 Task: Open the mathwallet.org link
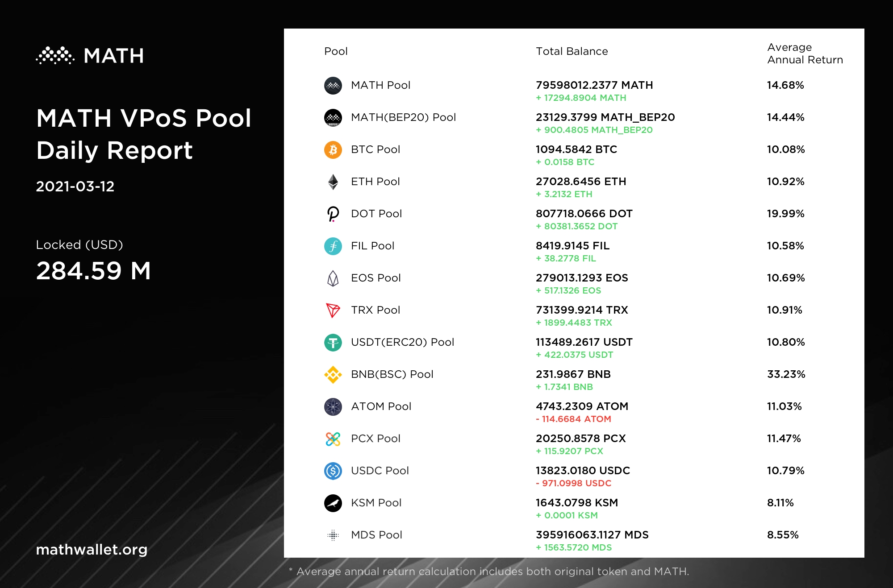tap(92, 550)
